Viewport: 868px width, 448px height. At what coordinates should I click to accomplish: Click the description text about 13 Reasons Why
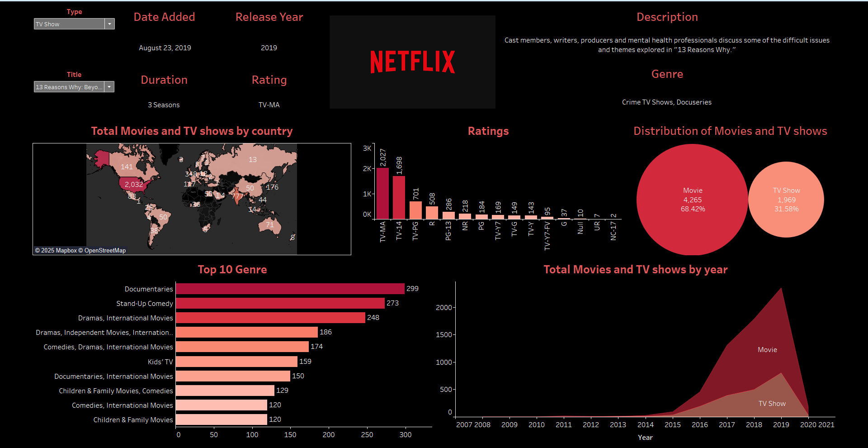(x=667, y=45)
